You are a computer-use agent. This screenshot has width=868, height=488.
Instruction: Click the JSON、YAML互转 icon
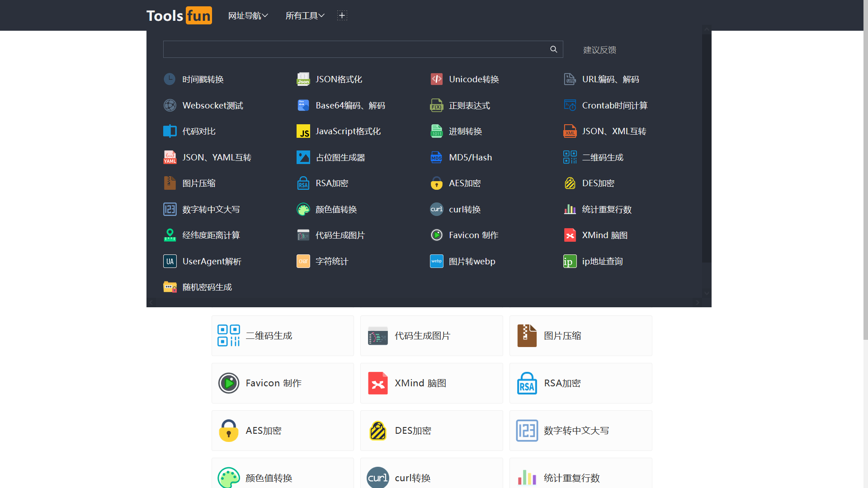tap(170, 157)
